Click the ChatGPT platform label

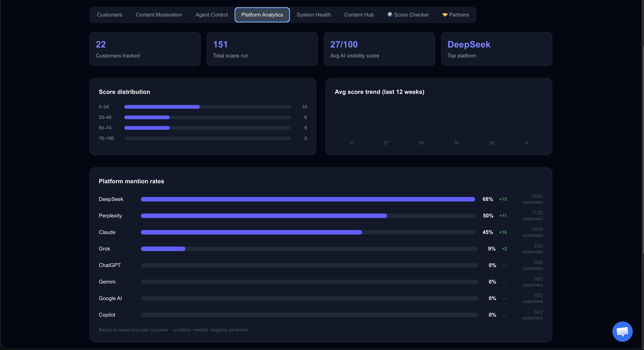(110, 265)
